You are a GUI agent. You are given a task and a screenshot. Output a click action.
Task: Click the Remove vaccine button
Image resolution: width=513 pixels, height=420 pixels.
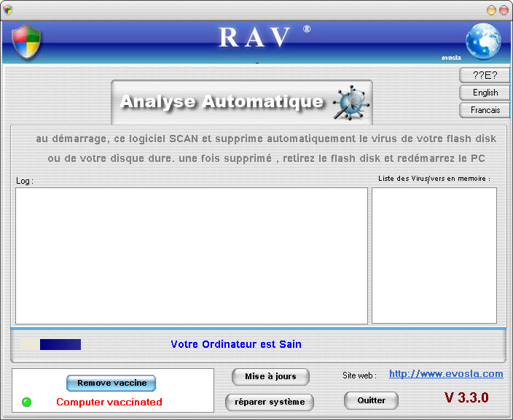(x=111, y=383)
